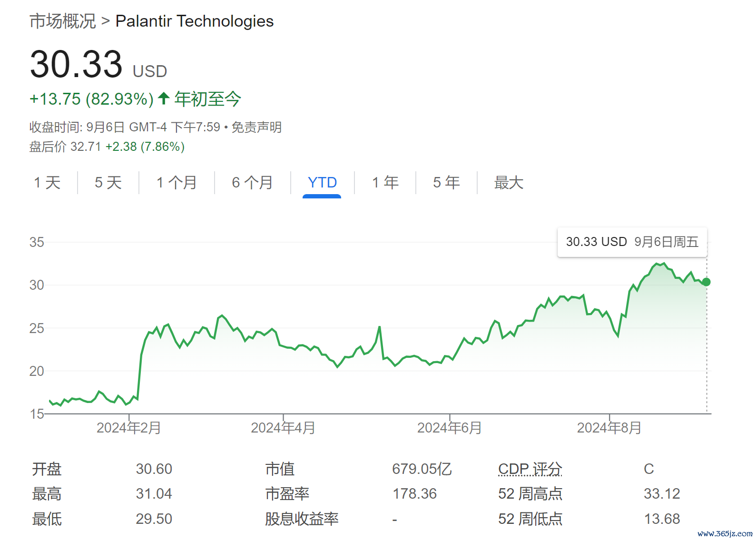Click the 最低 value 29.50
This screenshot has height=541, width=756.
coord(154,519)
